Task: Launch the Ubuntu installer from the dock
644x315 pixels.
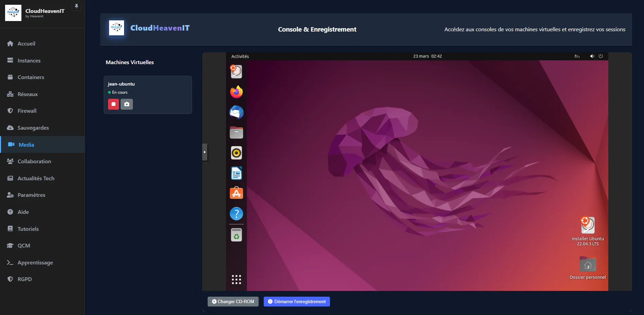Action: coord(236,72)
